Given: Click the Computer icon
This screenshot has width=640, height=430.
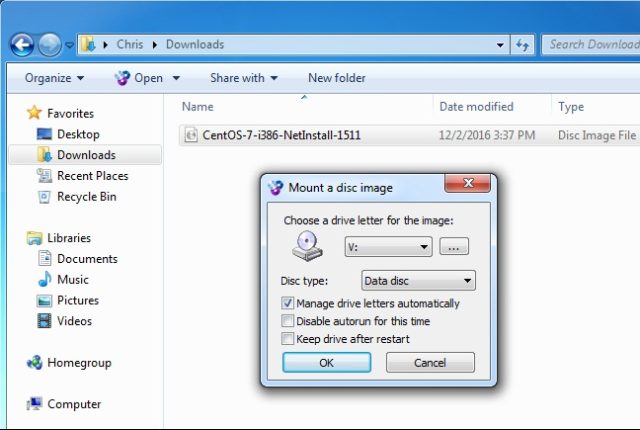Looking at the screenshot, I should pos(34,403).
